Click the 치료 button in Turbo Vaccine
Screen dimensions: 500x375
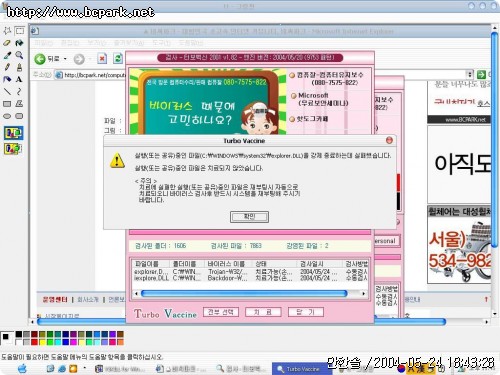(x=263, y=312)
